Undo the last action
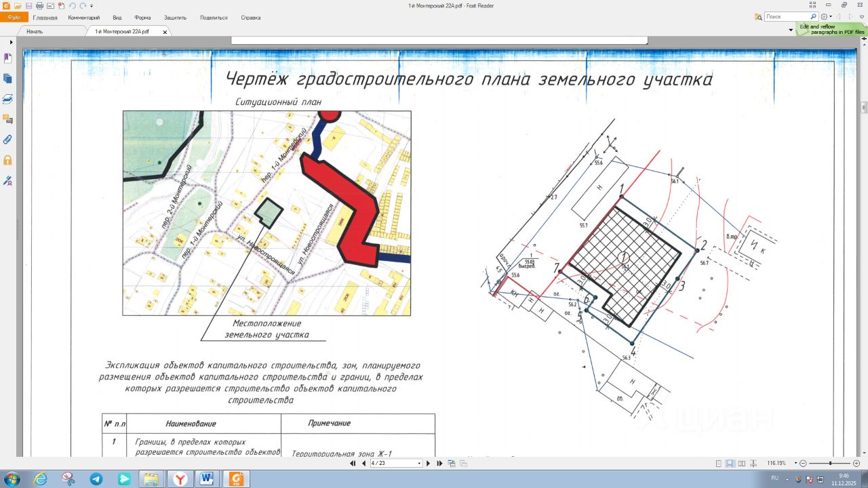 pyautogui.click(x=72, y=5)
